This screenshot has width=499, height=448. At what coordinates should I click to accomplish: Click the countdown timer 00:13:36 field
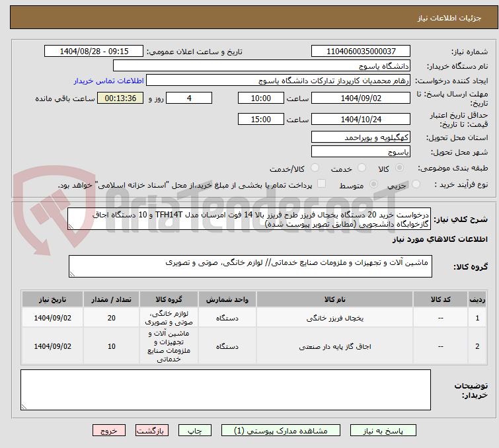[120, 98]
